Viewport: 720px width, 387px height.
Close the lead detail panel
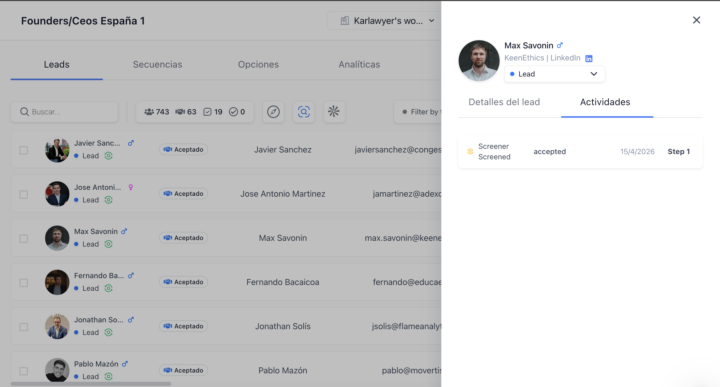[x=696, y=20]
